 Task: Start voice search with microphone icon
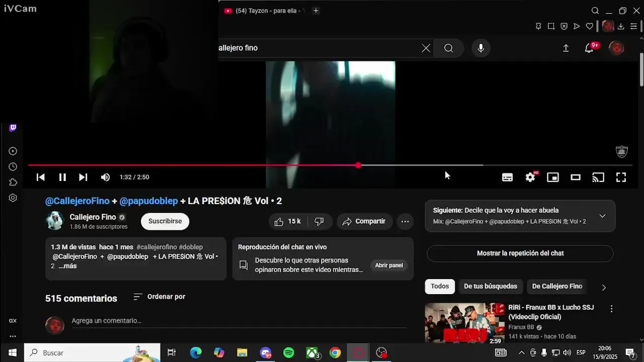(481, 48)
